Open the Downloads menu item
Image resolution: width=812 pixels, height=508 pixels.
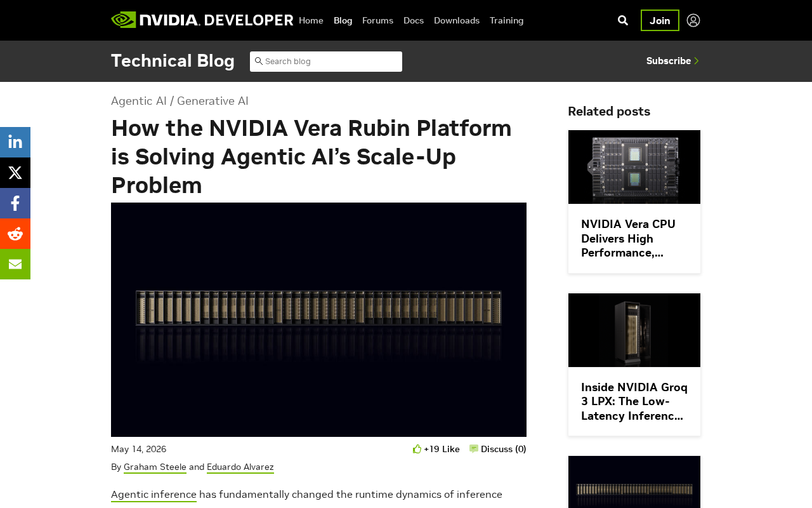[x=457, y=20]
